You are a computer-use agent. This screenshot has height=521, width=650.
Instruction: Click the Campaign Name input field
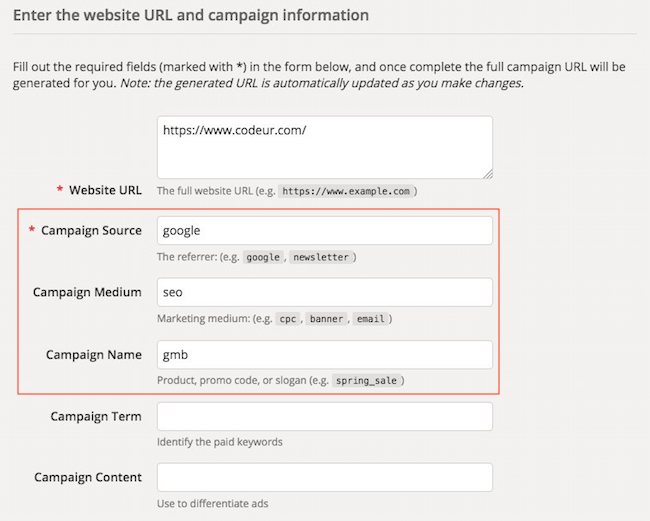pyautogui.click(x=325, y=355)
